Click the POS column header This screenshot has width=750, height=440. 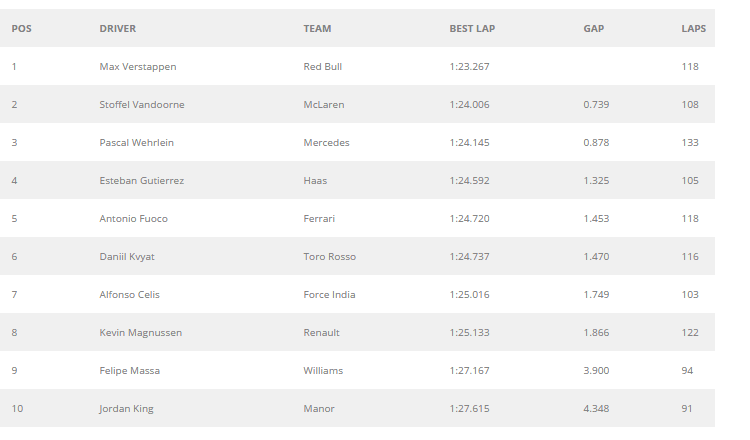pyautogui.click(x=21, y=29)
